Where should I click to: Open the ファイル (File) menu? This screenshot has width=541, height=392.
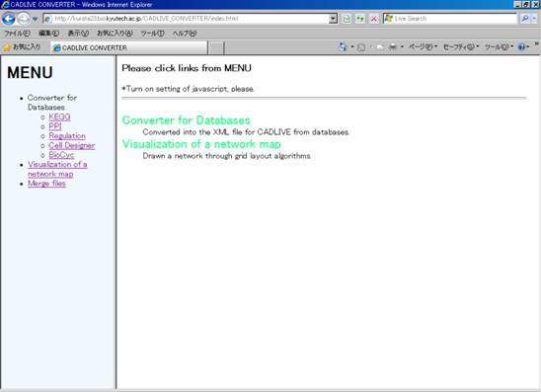point(17,34)
